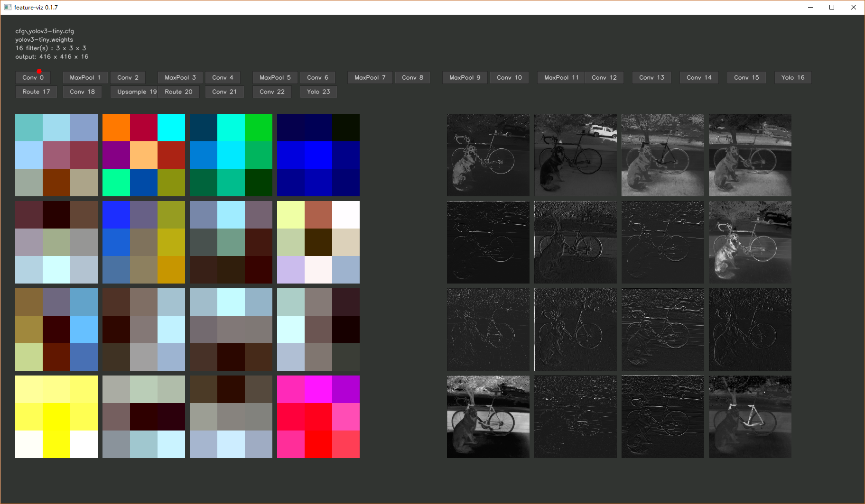865x504 pixels.
Task: Click the top-left dog feature map thumbnail
Action: [487, 155]
